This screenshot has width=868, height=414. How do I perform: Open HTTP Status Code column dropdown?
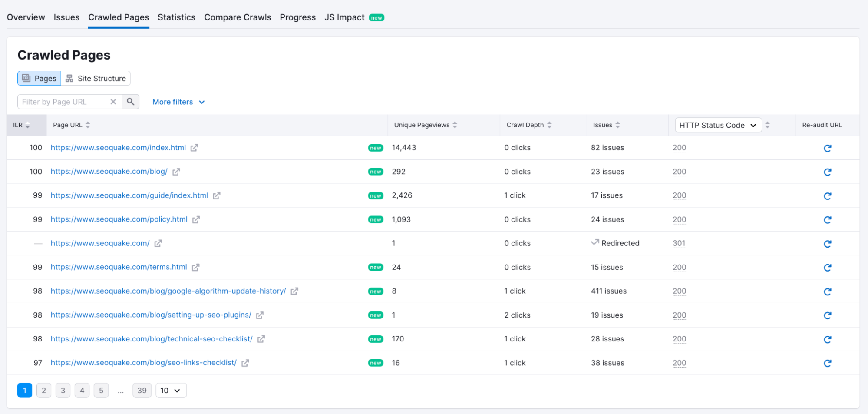pyautogui.click(x=718, y=125)
